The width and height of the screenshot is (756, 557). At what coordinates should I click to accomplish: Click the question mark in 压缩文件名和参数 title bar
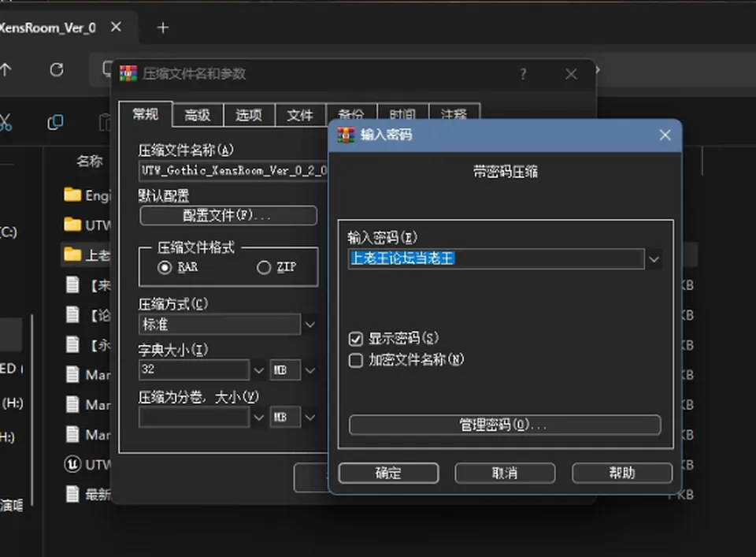coord(523,74)
